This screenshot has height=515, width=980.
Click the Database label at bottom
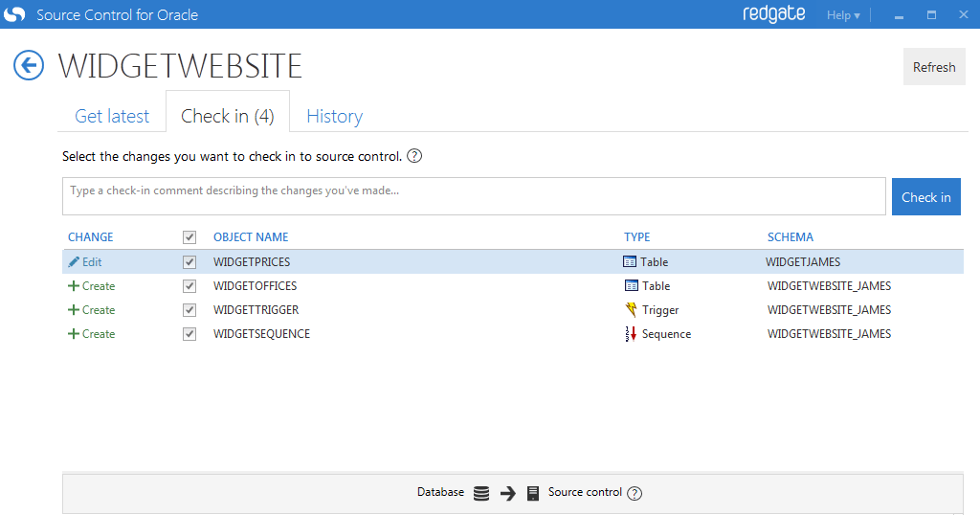[440, 492]
